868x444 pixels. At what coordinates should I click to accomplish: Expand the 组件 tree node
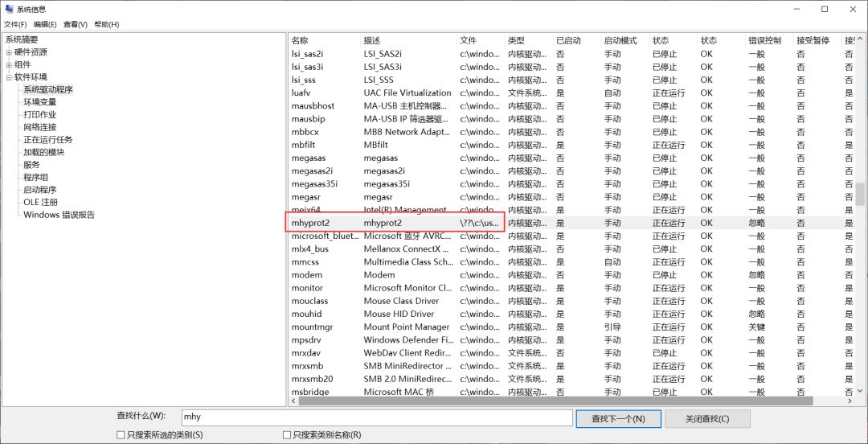click(x=9, y=64)
